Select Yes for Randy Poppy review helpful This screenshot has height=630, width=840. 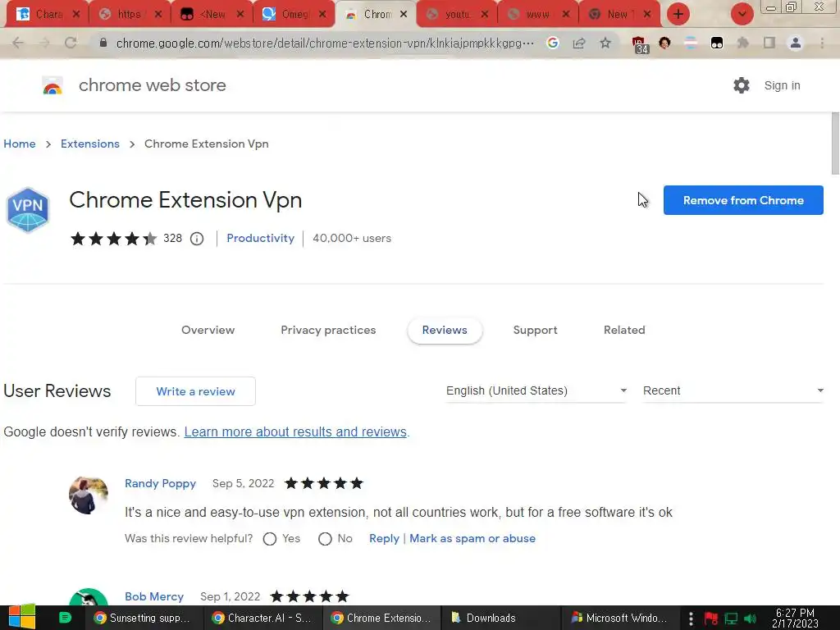coord(270,539)
